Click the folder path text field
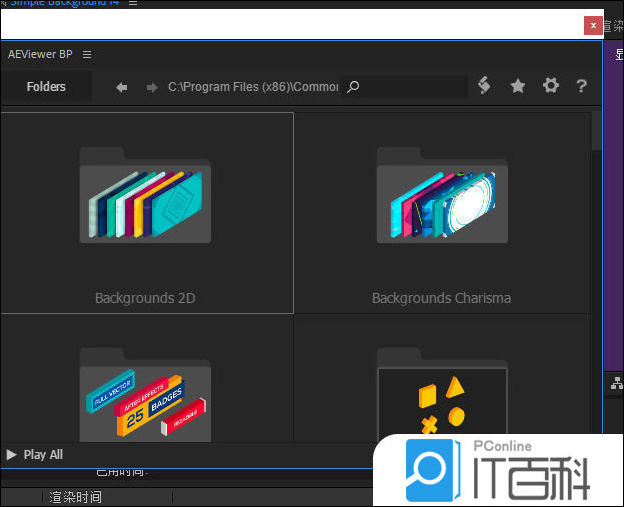The width and height of the screenshot is (624, 507). tap(253, 87)
